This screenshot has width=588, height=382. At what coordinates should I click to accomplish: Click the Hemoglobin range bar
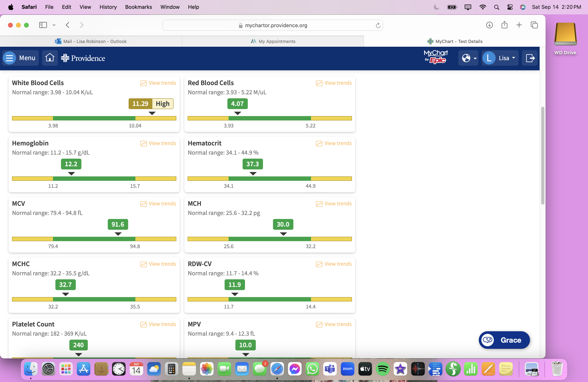94,178
